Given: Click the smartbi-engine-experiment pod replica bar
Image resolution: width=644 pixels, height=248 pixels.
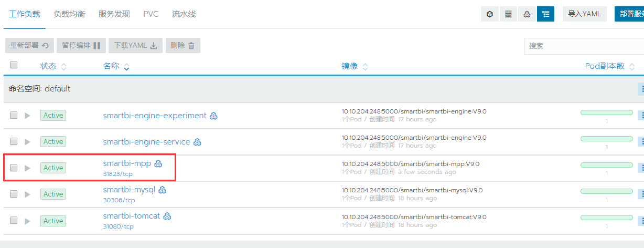Looking at the screenshot, I should tap(607, 112).
